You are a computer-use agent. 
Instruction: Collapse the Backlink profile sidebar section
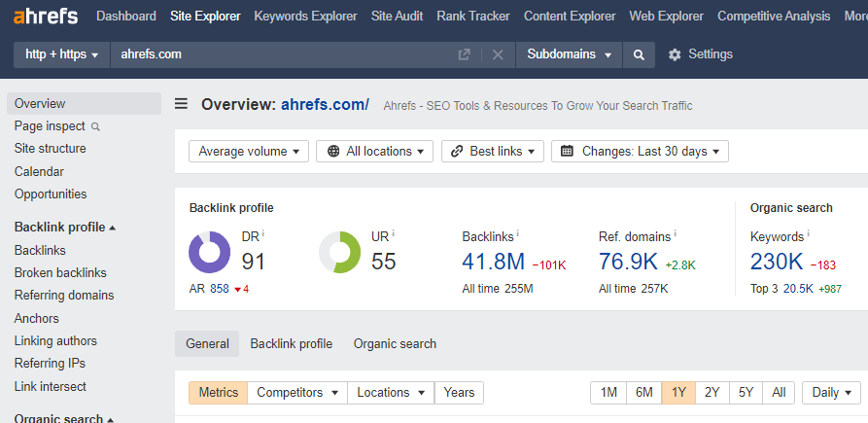(x=65, y=227)
